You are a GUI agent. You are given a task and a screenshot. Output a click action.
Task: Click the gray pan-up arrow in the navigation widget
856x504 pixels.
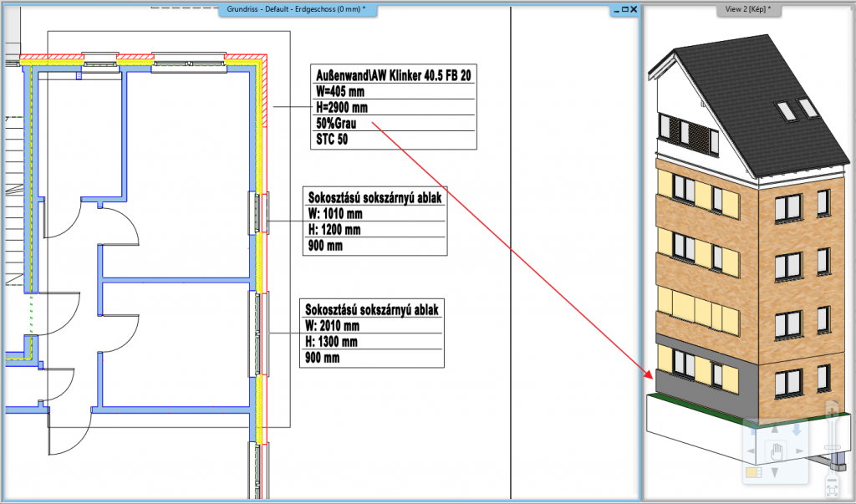(775, 430)
